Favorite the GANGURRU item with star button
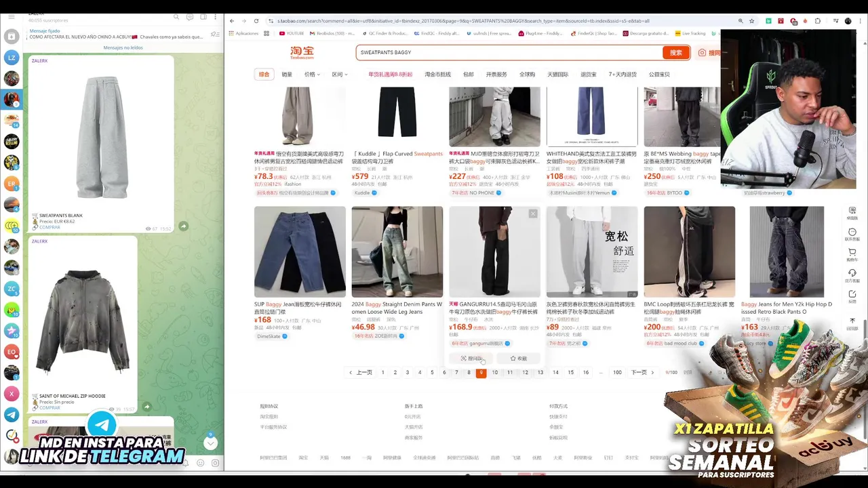Image resolution: width=868 pixels, height=488 pixels. [x=518, y=359]
